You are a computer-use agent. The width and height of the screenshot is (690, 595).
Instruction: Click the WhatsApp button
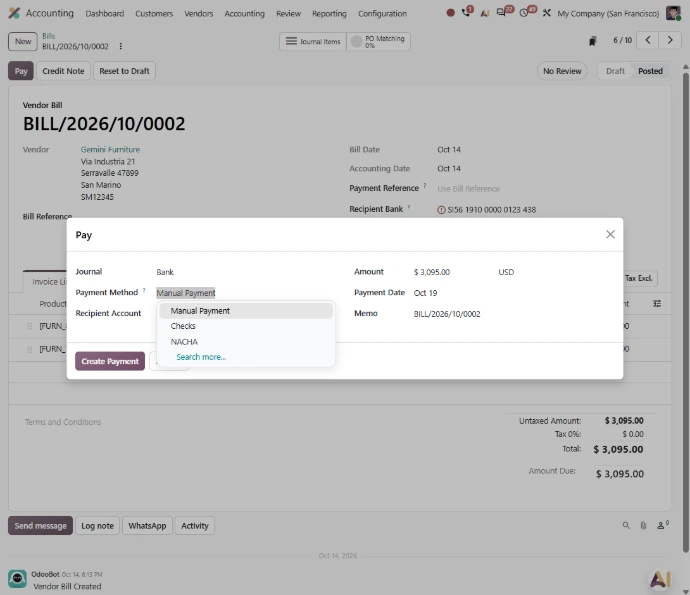[147, 525]
